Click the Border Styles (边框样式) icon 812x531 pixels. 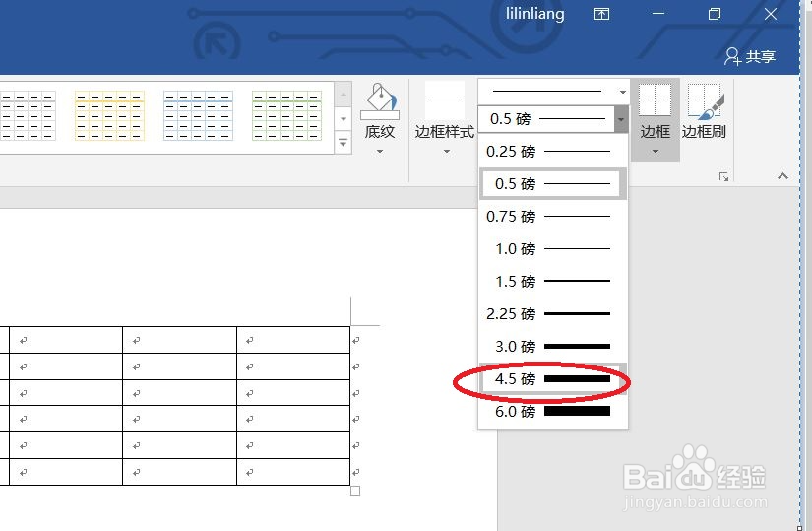point(444,100)
